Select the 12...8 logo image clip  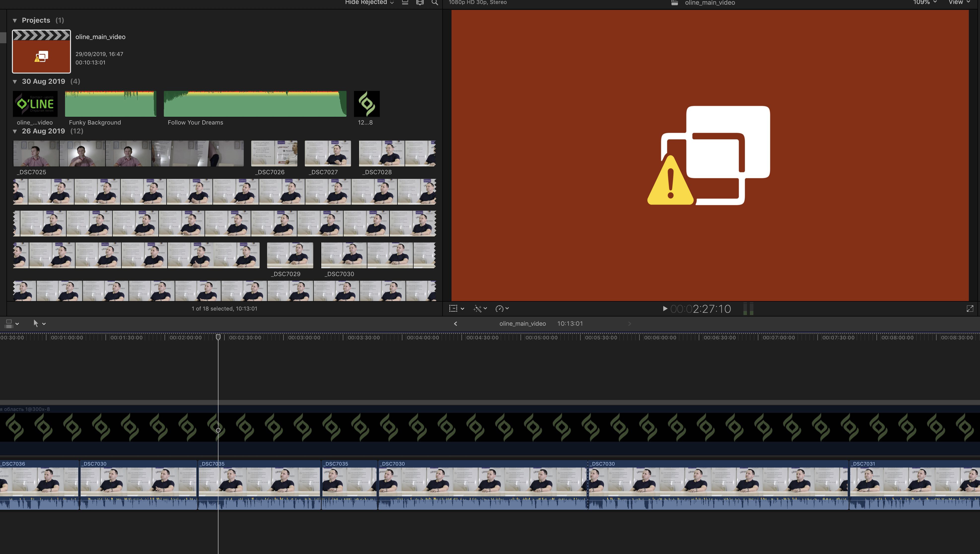[367, 104]
